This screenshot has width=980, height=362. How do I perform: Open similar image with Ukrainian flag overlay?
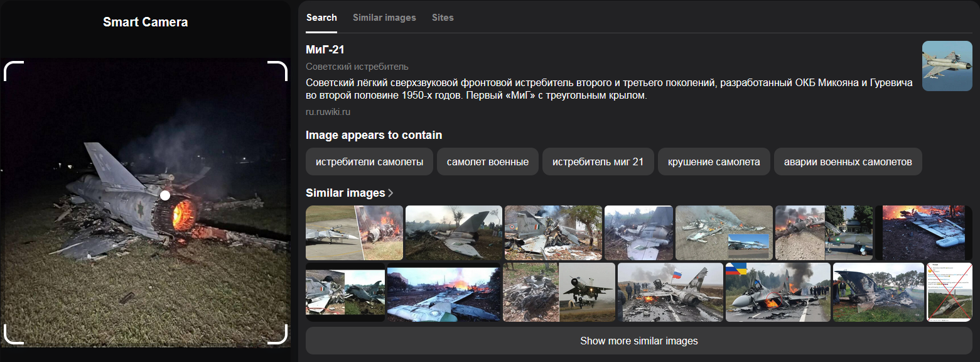pyautogui.click(x=778, y=292)
